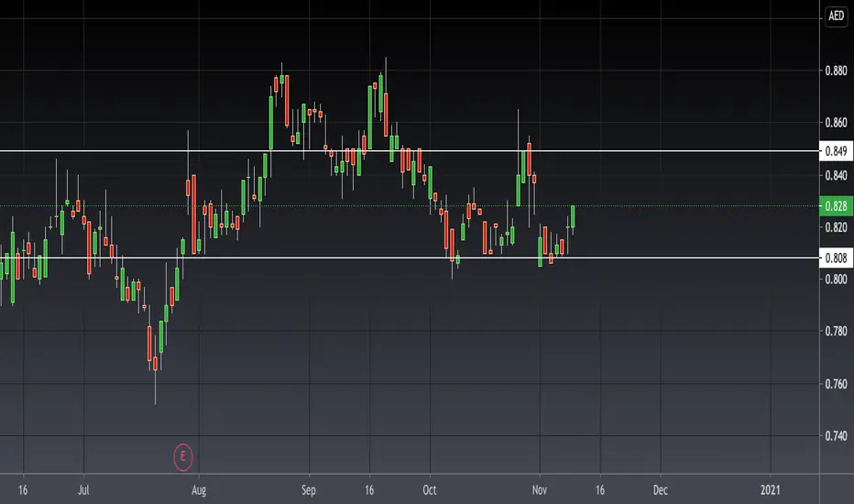Click the Aug label on time axis

coord(199,490)
